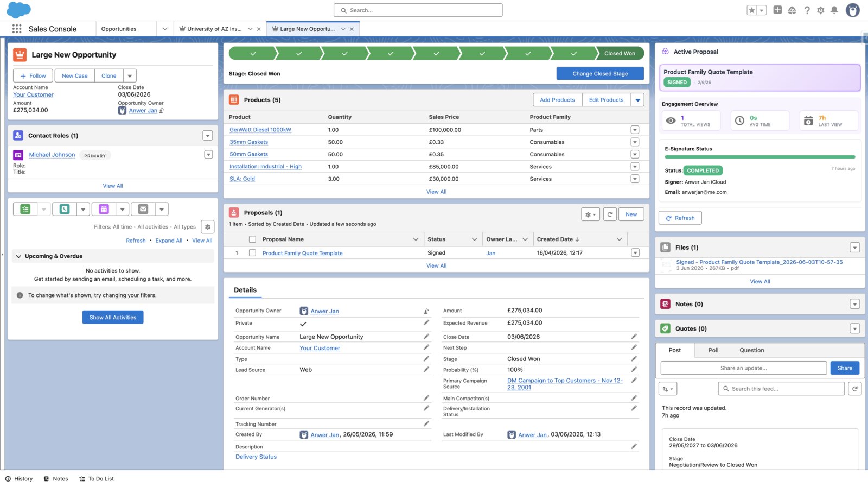Close the Large New Opportunity tab
This screenshot has width=868, height=487.
tap(352, 29)
